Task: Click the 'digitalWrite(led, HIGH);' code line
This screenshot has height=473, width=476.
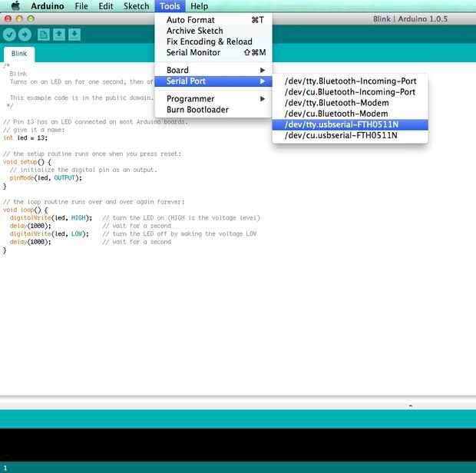Action: (51, 218)
